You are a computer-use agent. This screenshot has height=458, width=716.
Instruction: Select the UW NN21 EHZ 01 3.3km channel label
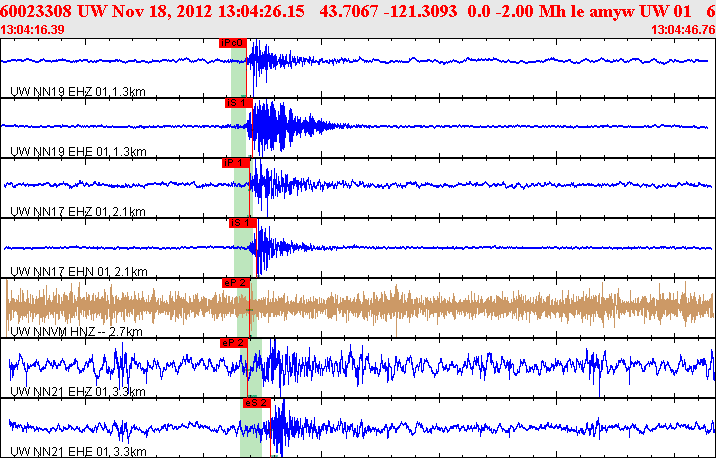click(x=78, y=391)
